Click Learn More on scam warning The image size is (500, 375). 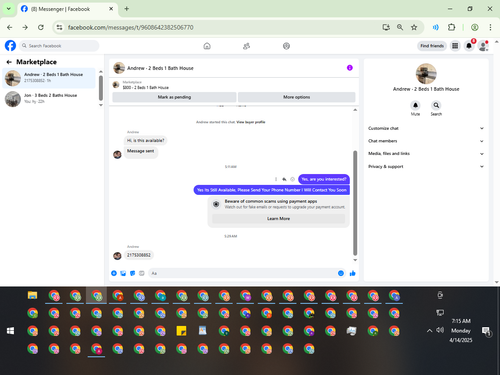point(278,219)
